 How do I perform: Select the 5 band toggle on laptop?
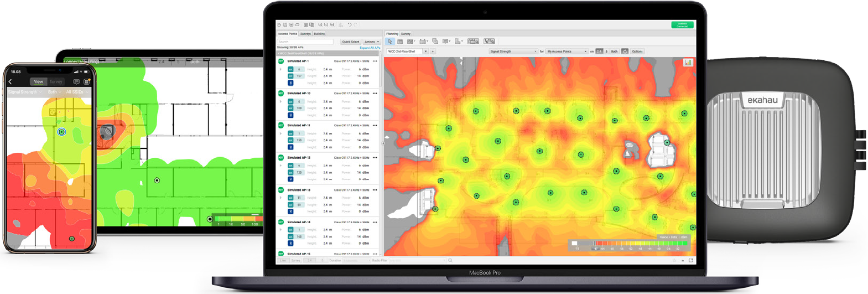coord(606,51)
